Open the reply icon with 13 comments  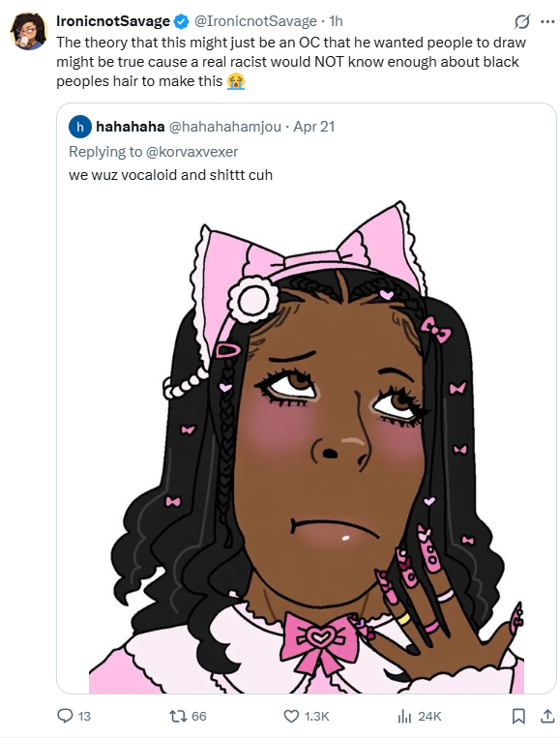pos(65,716)
